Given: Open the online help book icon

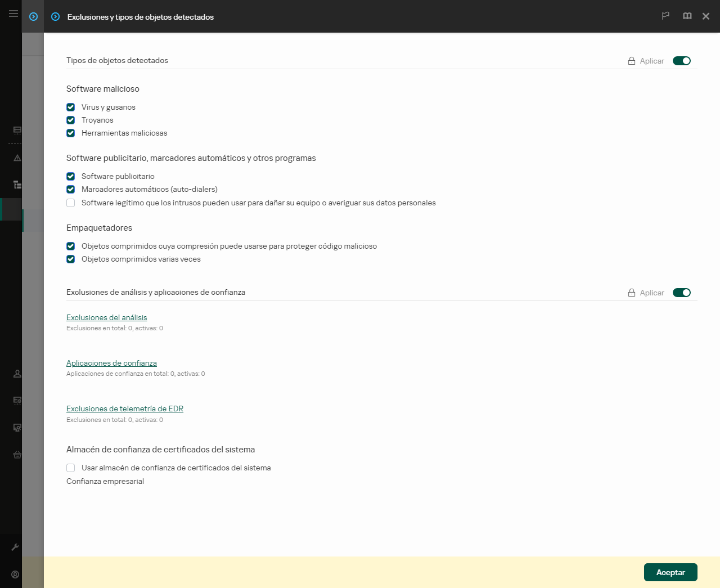Looking at the screenshot, I should click(x=687, y=16).
